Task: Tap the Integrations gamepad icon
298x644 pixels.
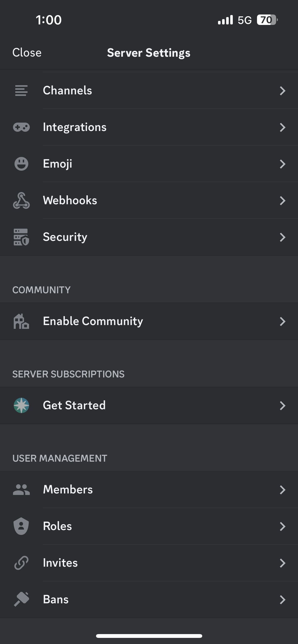Action: point(21,127)
